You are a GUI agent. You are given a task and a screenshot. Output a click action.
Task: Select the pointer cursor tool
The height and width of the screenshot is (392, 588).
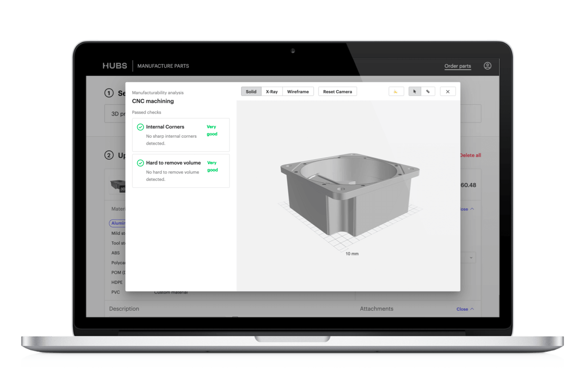tap(415, 92)
